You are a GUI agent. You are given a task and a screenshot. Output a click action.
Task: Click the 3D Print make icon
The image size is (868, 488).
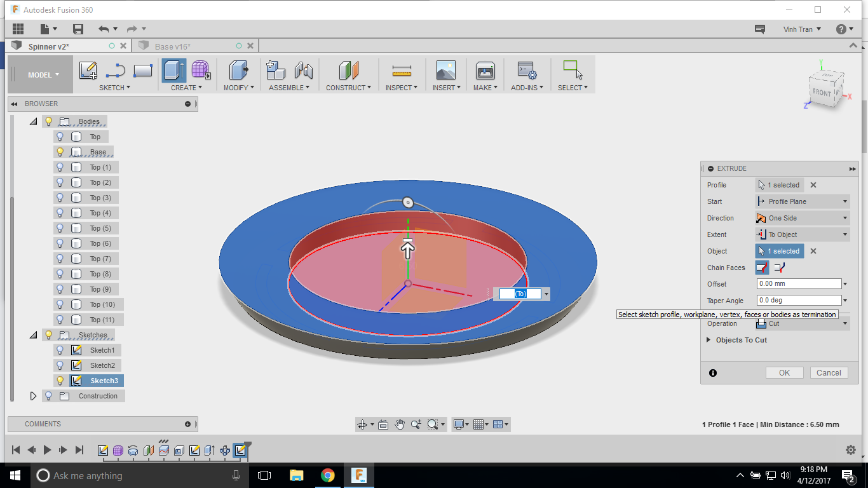click(x=485, y=70)
